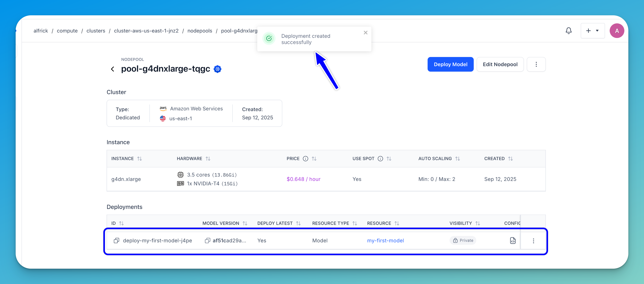Show Price info tooltip icon
Screen dimensions: 644x284
point(305,159)
